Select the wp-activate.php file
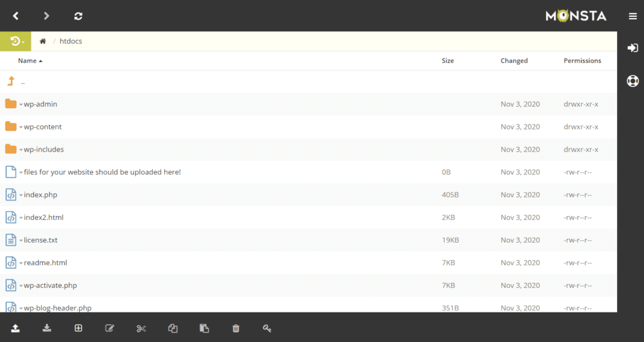 tap(50, 285)
